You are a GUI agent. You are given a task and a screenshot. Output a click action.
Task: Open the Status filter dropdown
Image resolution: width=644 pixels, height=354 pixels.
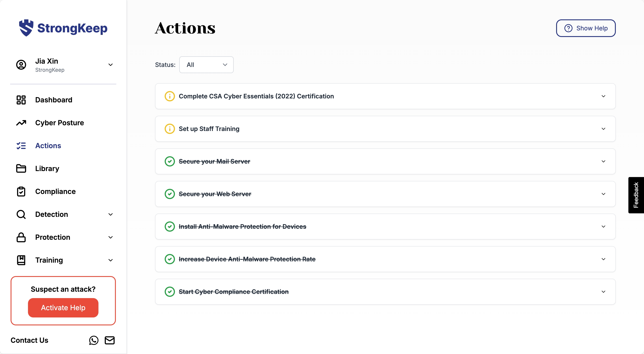click(206, 65)
